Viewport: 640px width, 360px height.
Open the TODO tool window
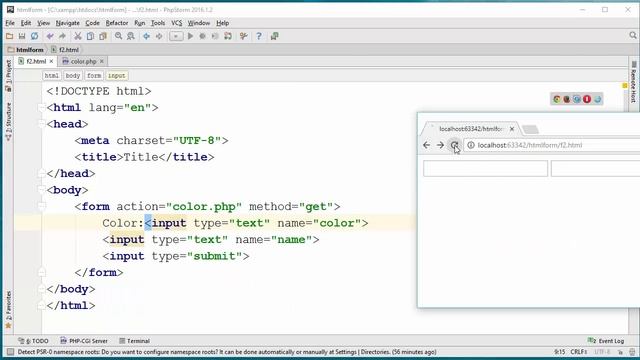click(x=33, y=341)
